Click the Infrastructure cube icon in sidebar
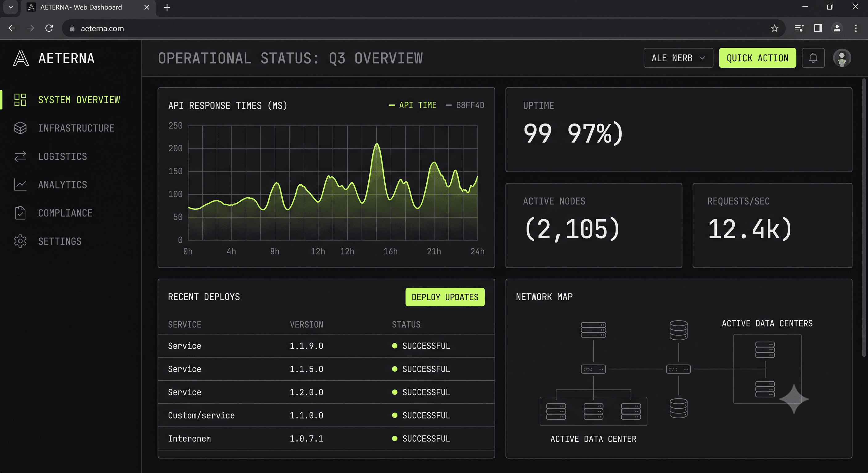 coord(20,128)
